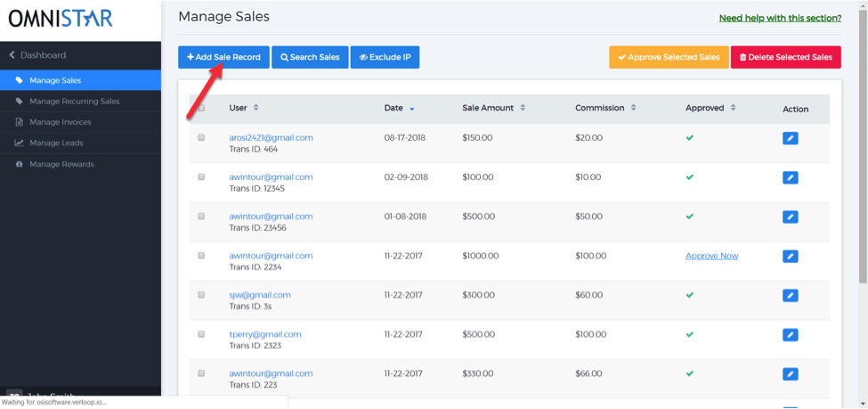Select Manage Sales in sidebar
Screen dimensions: 868x409
coord(80,80)
